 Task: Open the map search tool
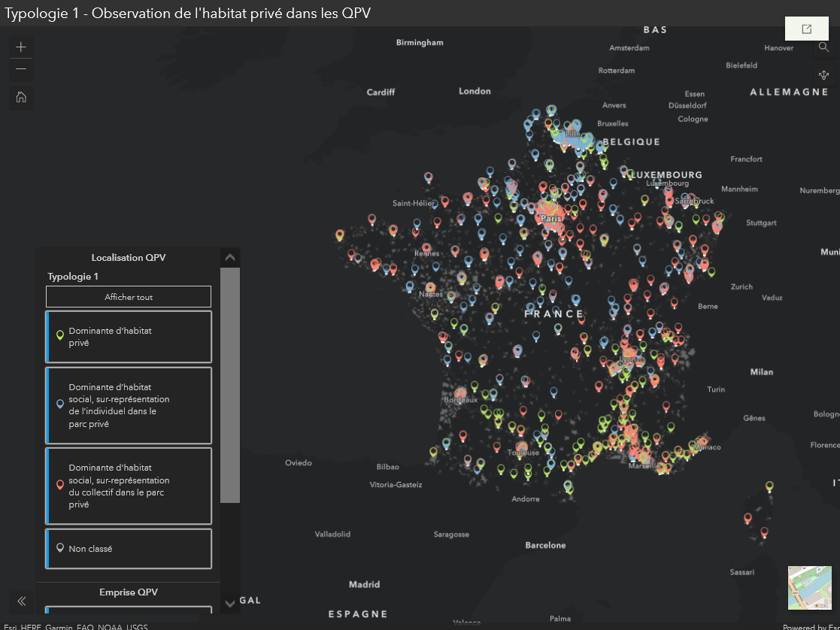[823, 47]
